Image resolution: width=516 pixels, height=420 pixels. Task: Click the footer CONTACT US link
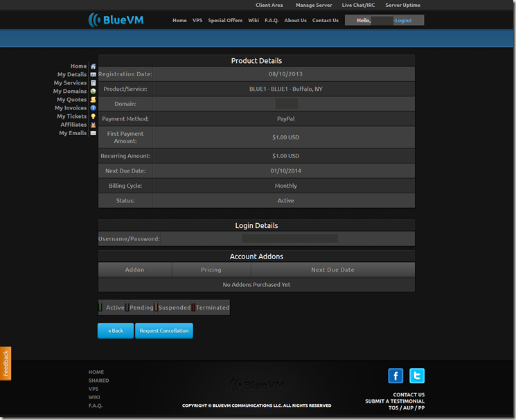409,394
